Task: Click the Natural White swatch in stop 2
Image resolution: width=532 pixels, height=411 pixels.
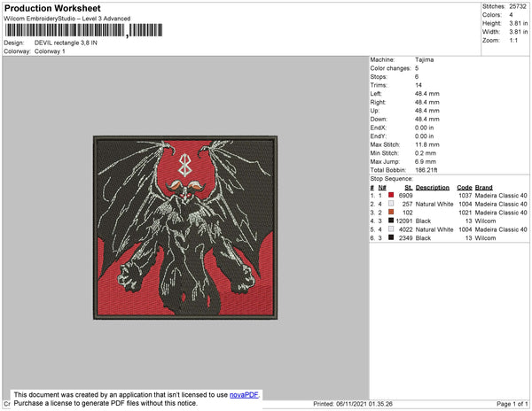Action: coord(391,204)
